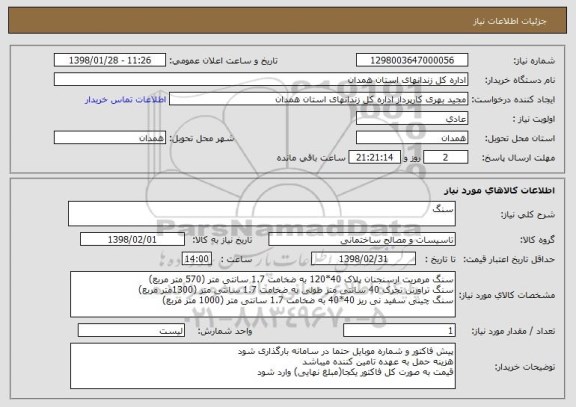This screenshot has width=576, height=407.
Task: Select the نام دستگاه خریدار field
Action: click(261, 80)
